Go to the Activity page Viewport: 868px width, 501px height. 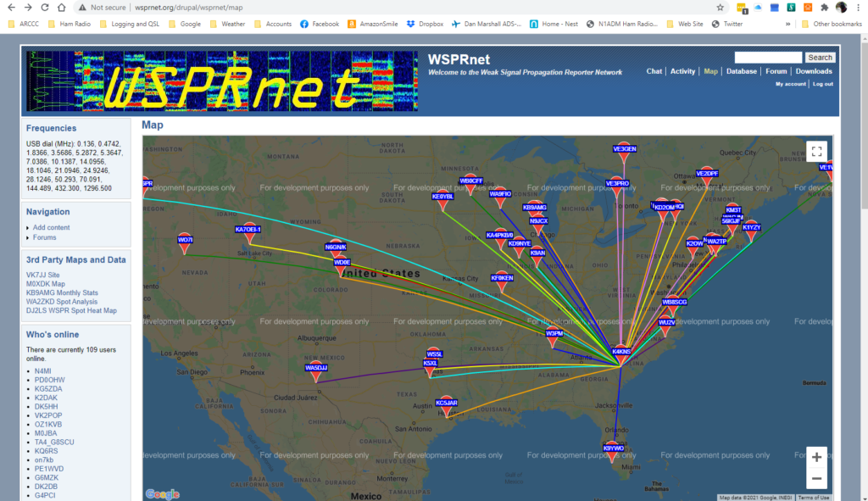pyautogui.click(x=682, y=71)
